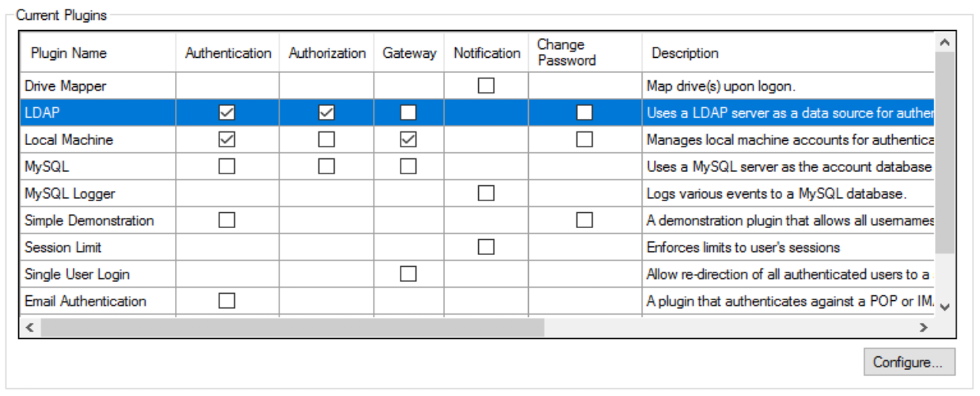Check MySQL Authentication checkbox
Viewport: 980px width, 396px height.
(x=227, y=167)
